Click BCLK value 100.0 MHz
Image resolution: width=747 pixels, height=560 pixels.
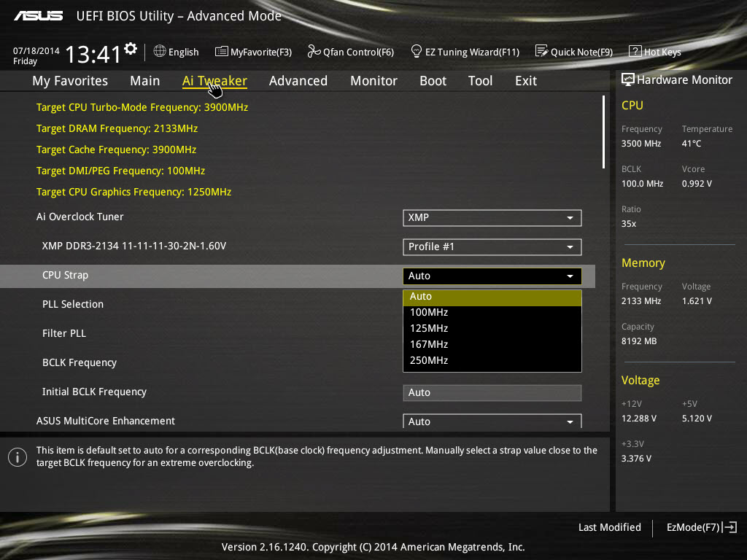[x=642, y=184]
